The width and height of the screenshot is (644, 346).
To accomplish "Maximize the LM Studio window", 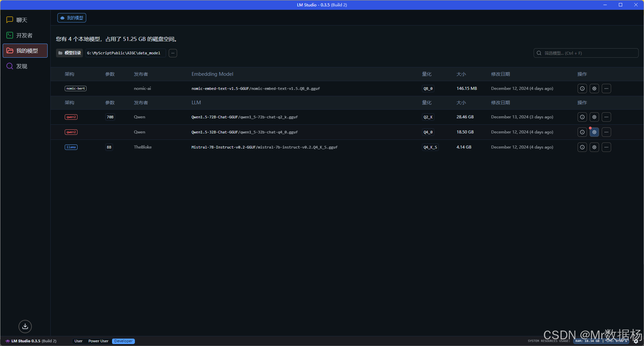I will pyautogui.click(x=621, y=5).
